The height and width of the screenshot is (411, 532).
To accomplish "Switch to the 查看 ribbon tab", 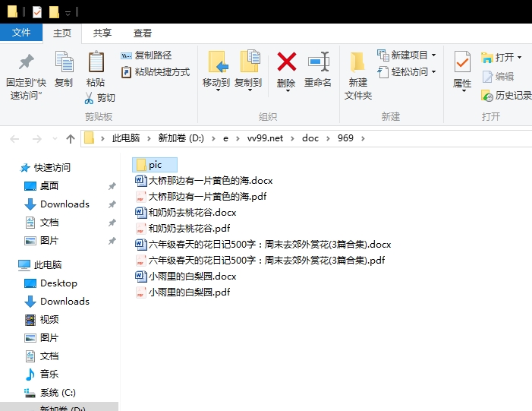I will [142, 33].
